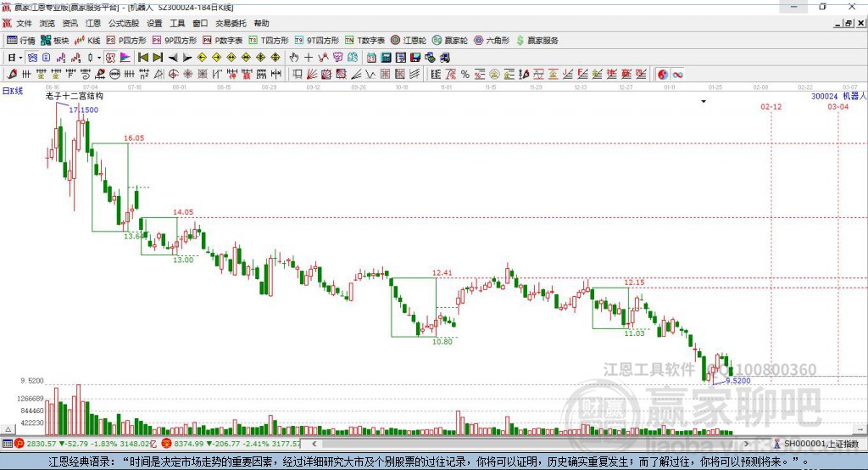The height and width of the screenshot is (470, 868).
Task: Click the 02-12 date marker line label
Action: point(771,106)
